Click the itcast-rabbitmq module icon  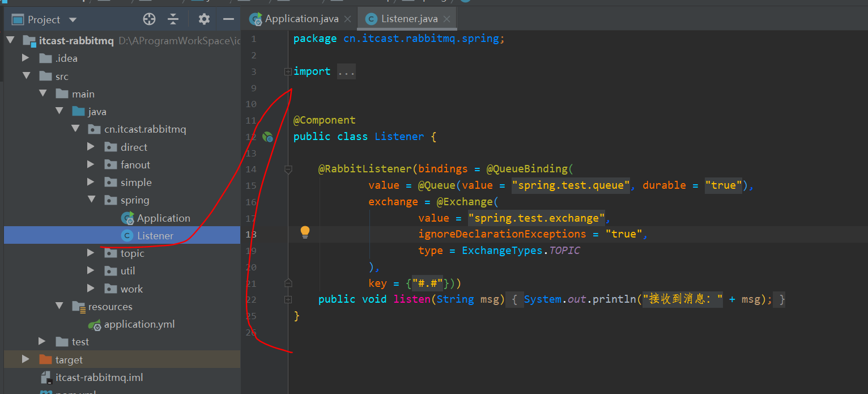pos(29,41)
